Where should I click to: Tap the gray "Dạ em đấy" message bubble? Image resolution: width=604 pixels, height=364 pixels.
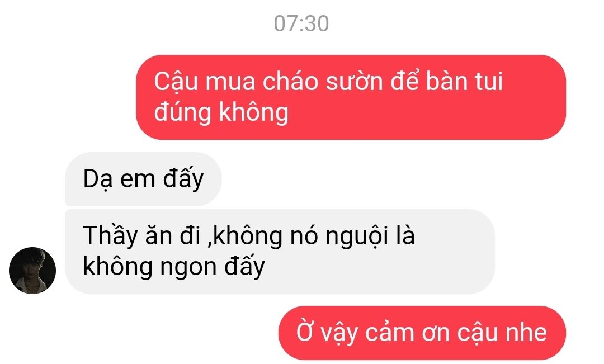click(143, 179)
